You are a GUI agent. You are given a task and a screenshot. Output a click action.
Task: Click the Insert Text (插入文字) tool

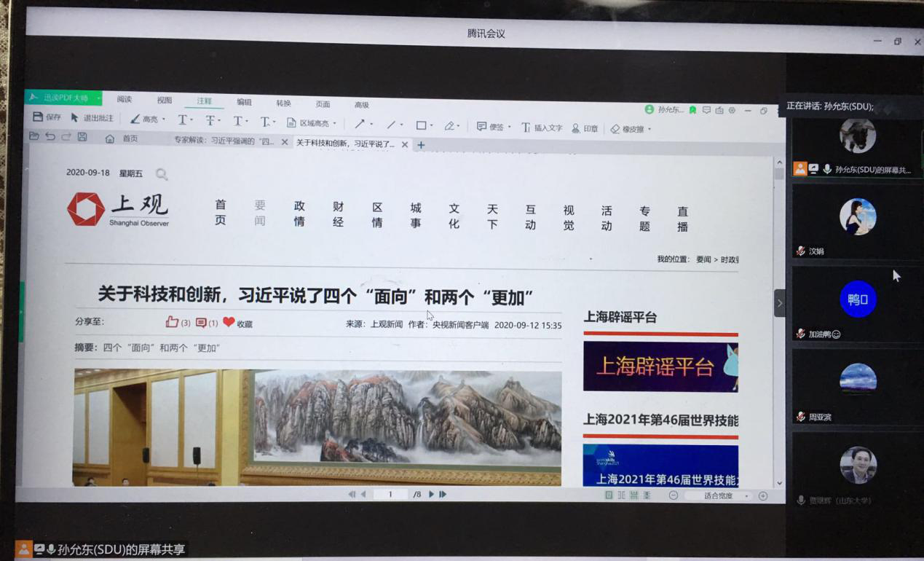tap(542, 127)
